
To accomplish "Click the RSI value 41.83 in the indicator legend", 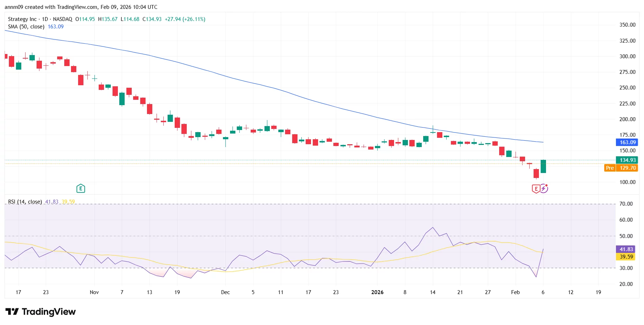I will [51, 201].
